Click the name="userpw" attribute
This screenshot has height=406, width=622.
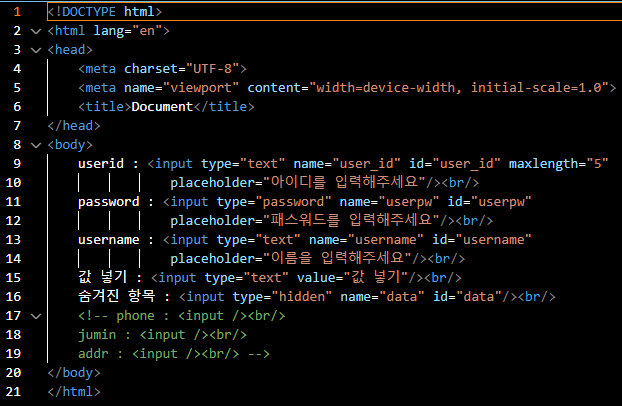pos(390,202)
